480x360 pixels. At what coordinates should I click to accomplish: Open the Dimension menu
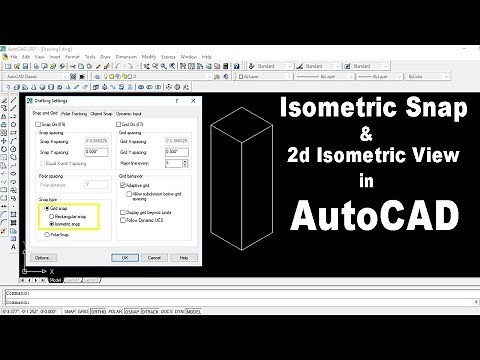tap(126, 57)
